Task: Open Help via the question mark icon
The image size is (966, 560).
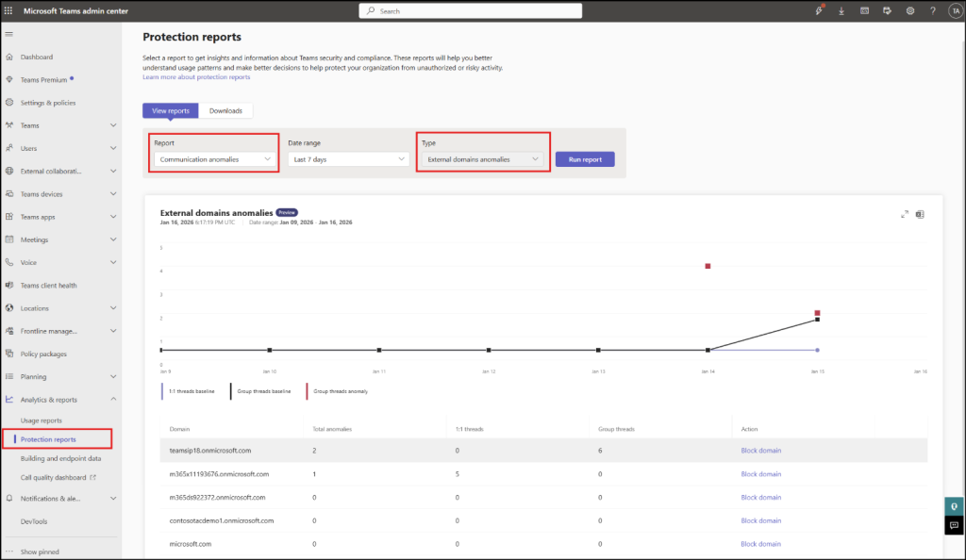Action: (x=931, y=10)
